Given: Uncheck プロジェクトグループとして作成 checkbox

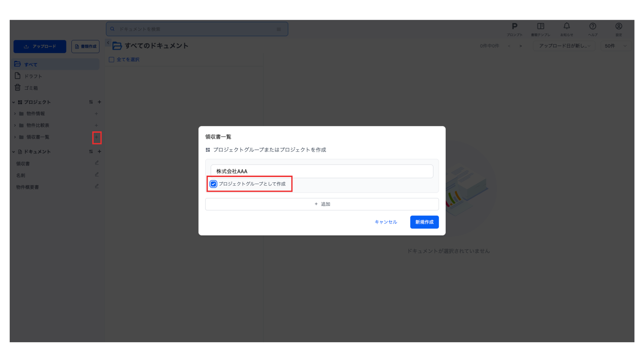Looking at the screenshot, I should (x=213, y=184).
